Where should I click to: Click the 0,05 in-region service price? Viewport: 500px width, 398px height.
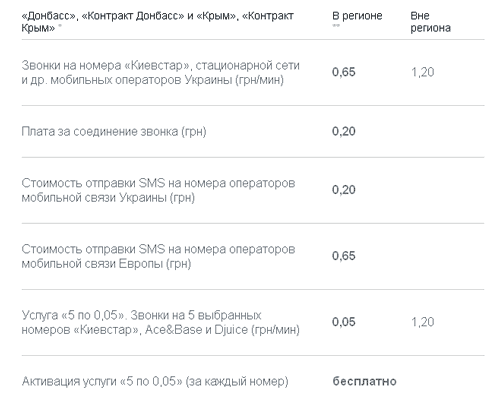pyautogui.click(x=344, y=322)
